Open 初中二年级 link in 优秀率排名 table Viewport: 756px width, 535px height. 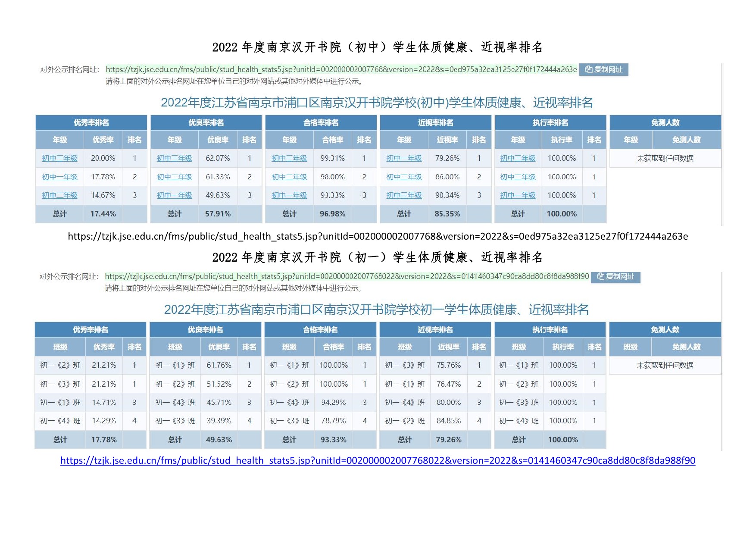(x=60, y=195)
